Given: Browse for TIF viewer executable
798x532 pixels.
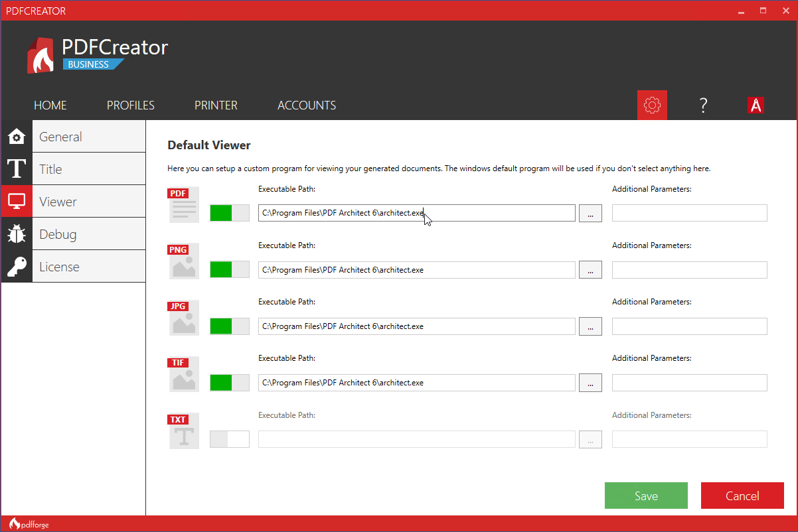Looking at the screenshot, I should (590, 382).
